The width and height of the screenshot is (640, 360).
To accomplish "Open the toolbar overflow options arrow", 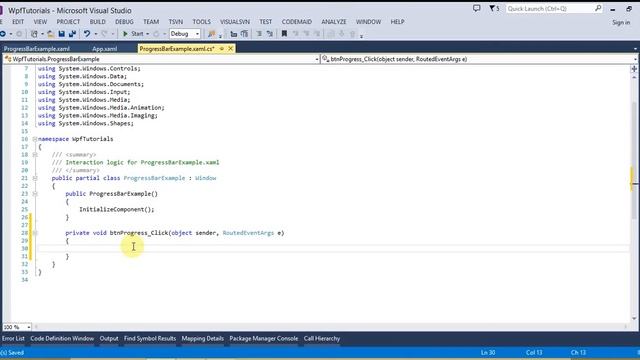I will (x=362, y=37).
